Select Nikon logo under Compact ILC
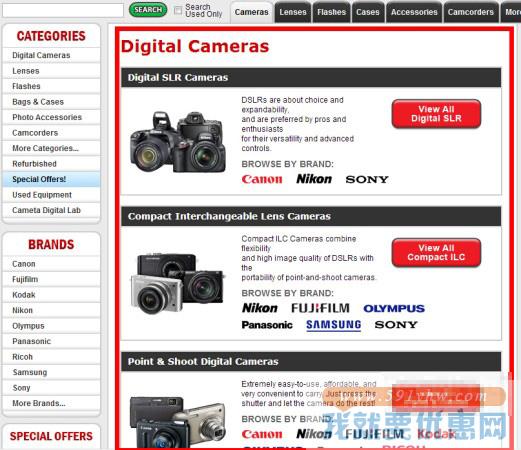 point(260,308)
